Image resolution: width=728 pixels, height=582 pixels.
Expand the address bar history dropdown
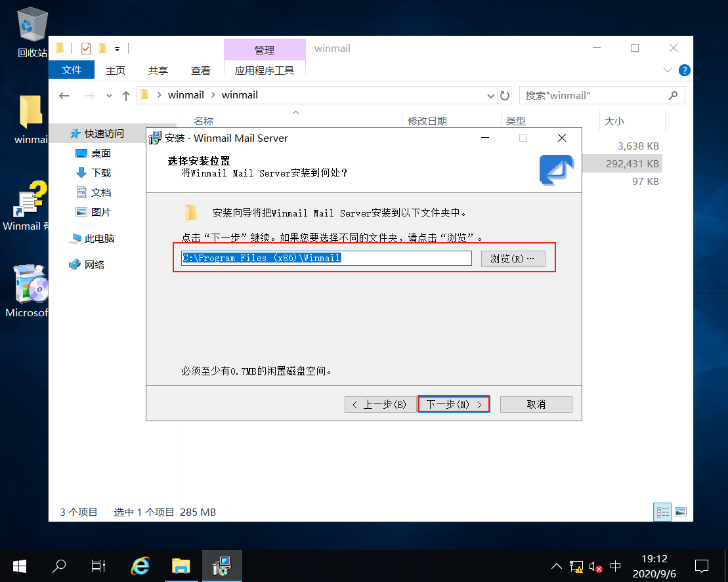(x=490, y=95)
